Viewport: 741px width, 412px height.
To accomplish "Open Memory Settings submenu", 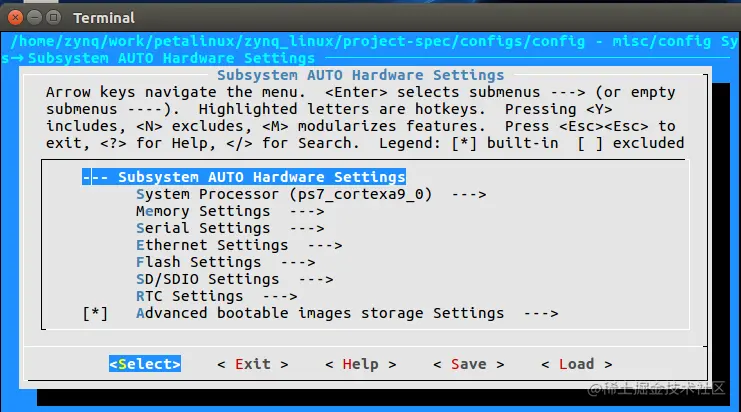I will [230, 211].
